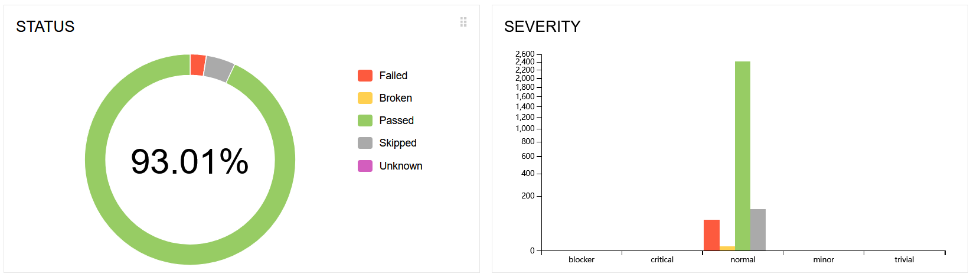The image size is (980, 280).
Task: Select the gray skipped bar in Severity chart
Action: [x=758, y=230]
